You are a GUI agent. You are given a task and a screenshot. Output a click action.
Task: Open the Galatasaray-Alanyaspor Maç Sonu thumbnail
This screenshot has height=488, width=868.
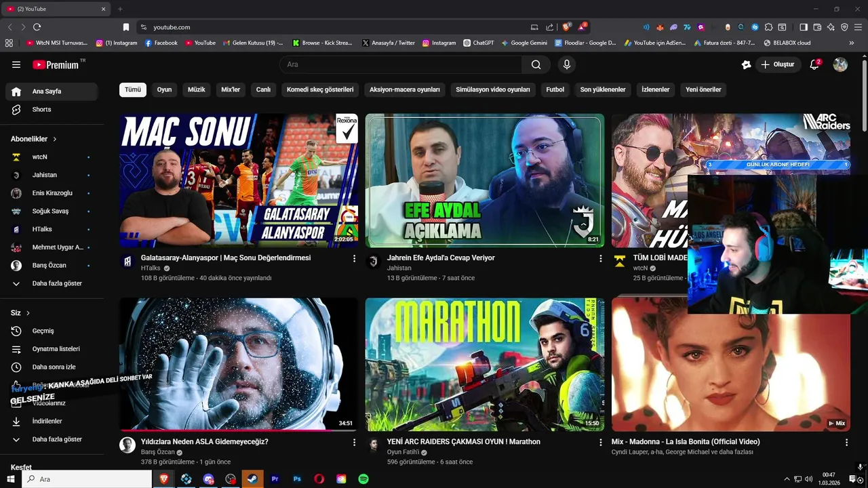click(x=239, y=180)
